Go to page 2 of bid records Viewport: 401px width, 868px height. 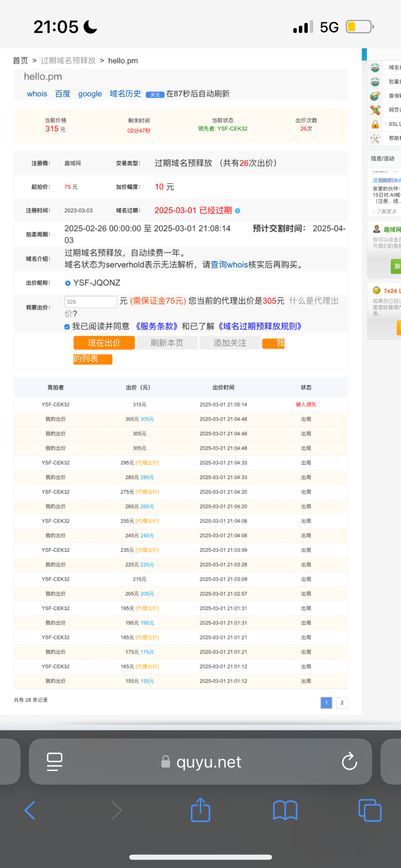(x=342, y=703)
